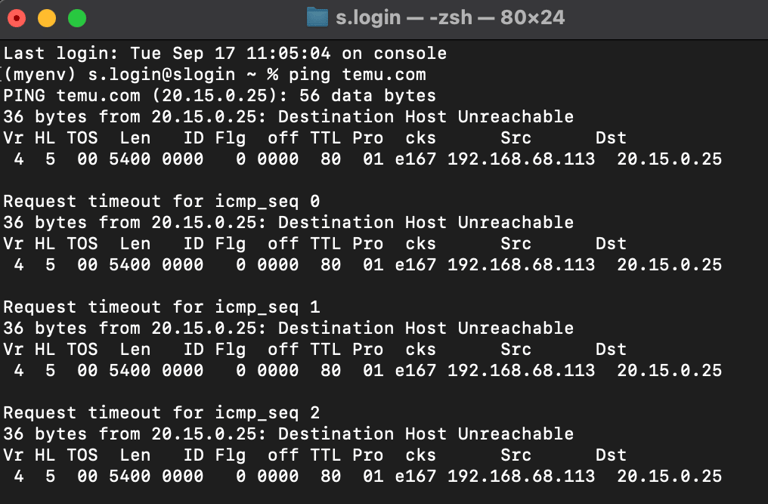Click the first 'Dst' column header
This screenshot has width=768, height=504.
[611, 138]
